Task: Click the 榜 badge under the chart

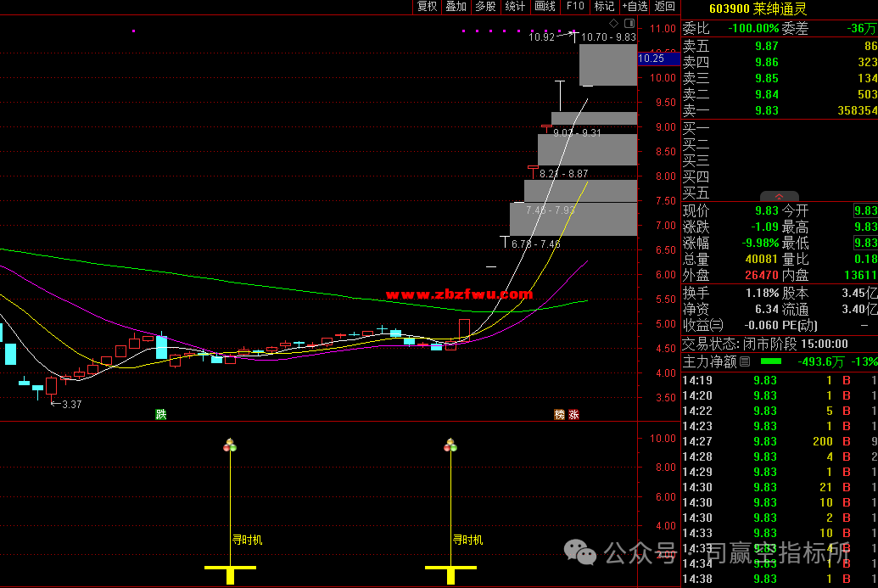Action: pos(559,414)
